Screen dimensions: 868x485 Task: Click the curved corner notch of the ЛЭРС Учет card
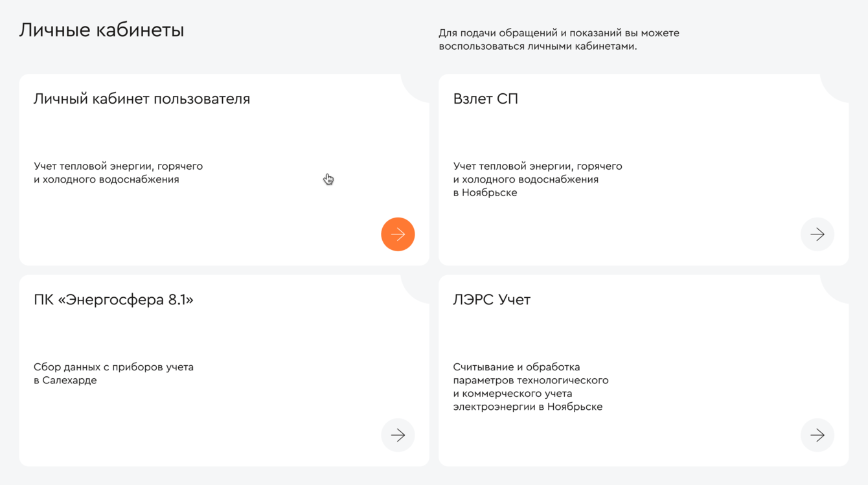pos(835,289)
